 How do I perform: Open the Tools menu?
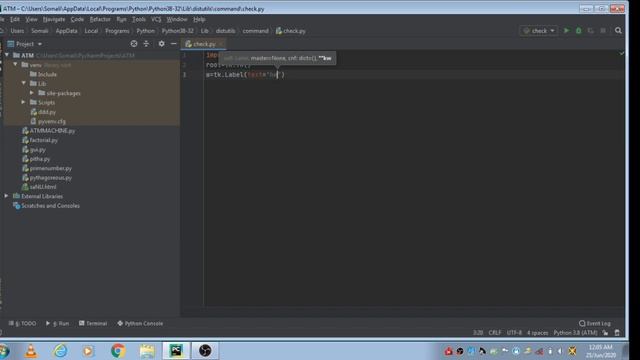[x=139, y=19]
